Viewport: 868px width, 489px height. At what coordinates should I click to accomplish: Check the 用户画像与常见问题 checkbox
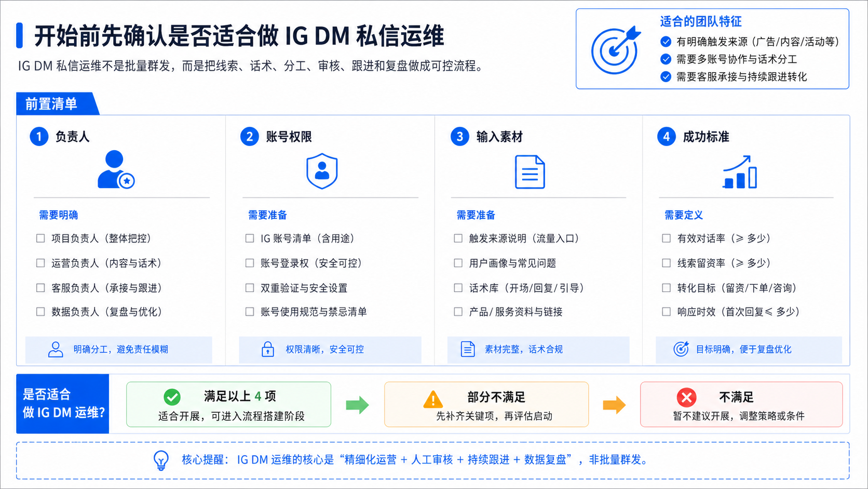(x=458, y=263)
